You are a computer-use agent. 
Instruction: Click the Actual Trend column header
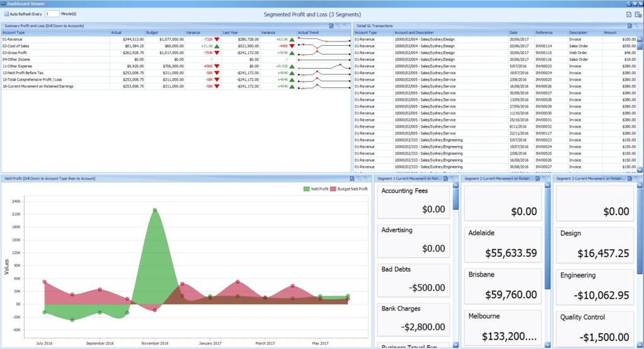point(324,33)
